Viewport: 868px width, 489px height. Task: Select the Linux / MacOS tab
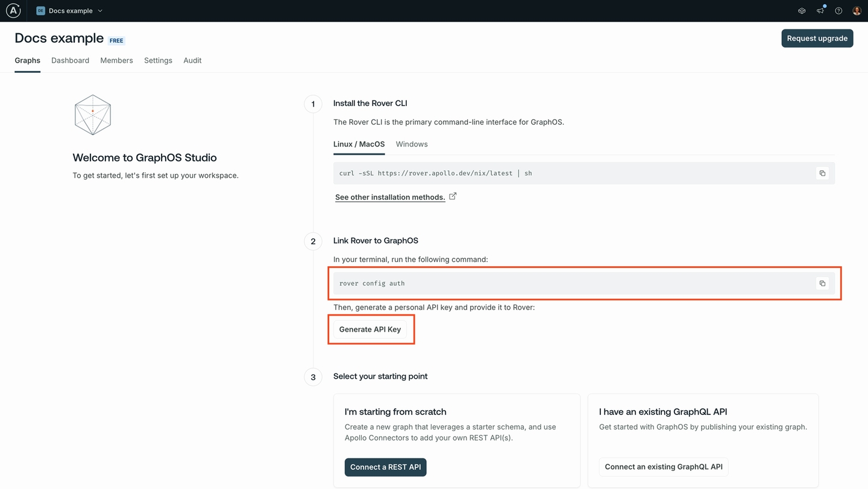tap(359, 144)
